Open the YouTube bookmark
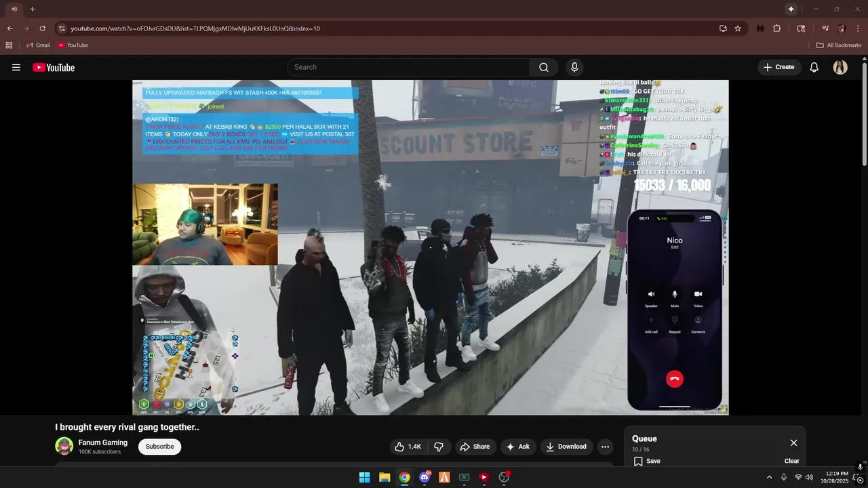Image resolution: width=868 pixels, height=488 pixels. pyautogui.click(x=73, y=45)
